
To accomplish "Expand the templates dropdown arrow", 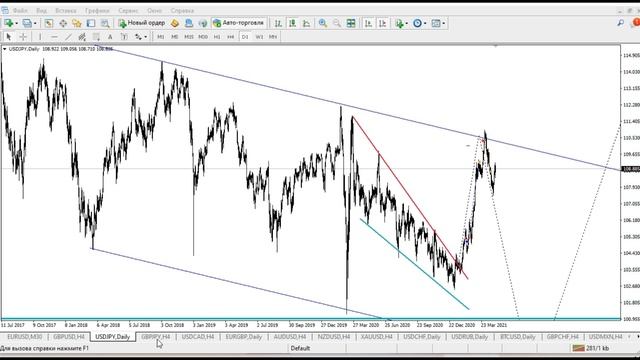I will click(x=444, y=23).
